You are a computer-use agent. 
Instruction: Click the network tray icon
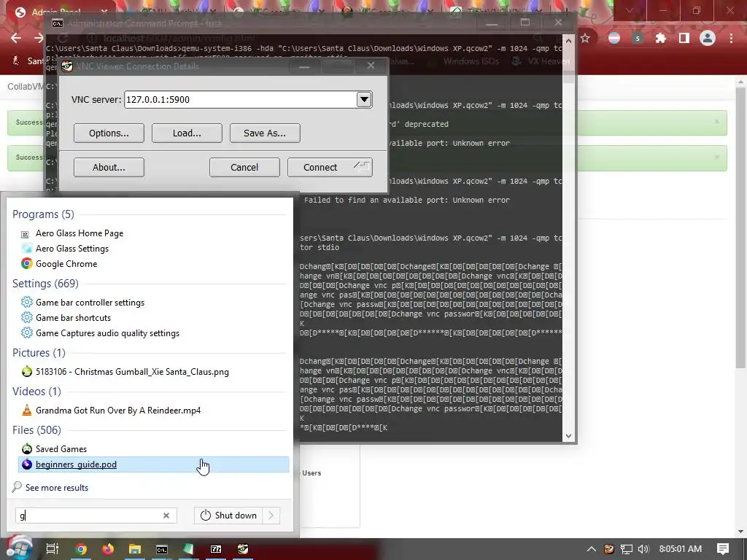627,549
